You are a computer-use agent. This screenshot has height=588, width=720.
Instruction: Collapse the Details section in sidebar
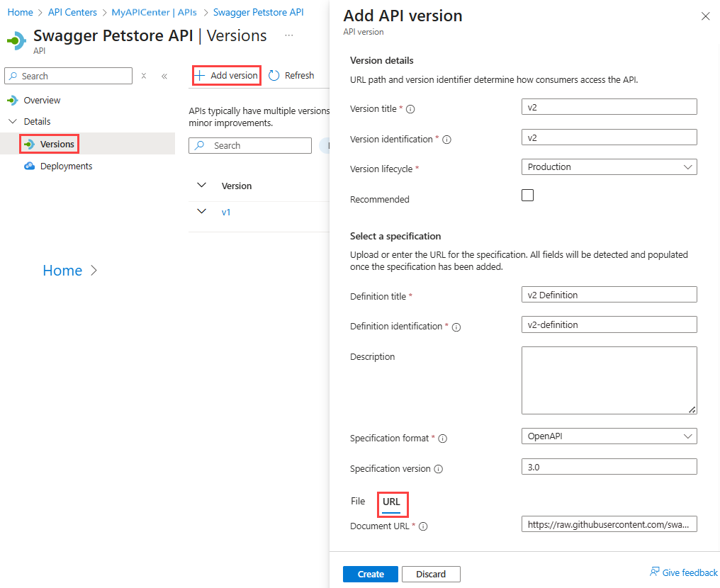pos(13,122)
